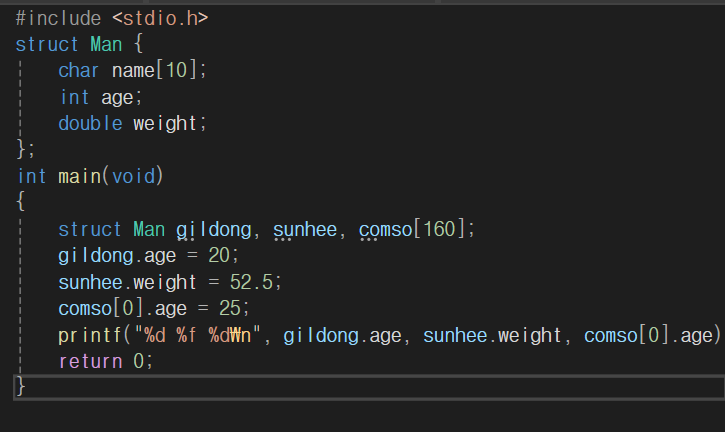Click 'sunhee.weight' on the assignment line
Viewport: 725px width, 432px height.
coord(128,283)
